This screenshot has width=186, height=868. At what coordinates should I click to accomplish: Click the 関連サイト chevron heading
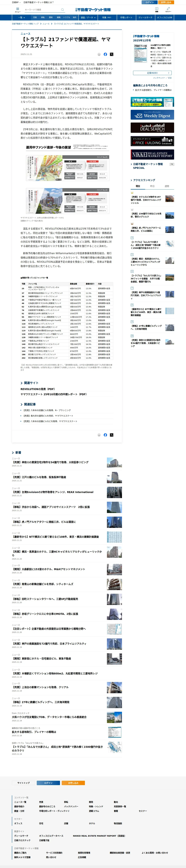click(29, 383)
